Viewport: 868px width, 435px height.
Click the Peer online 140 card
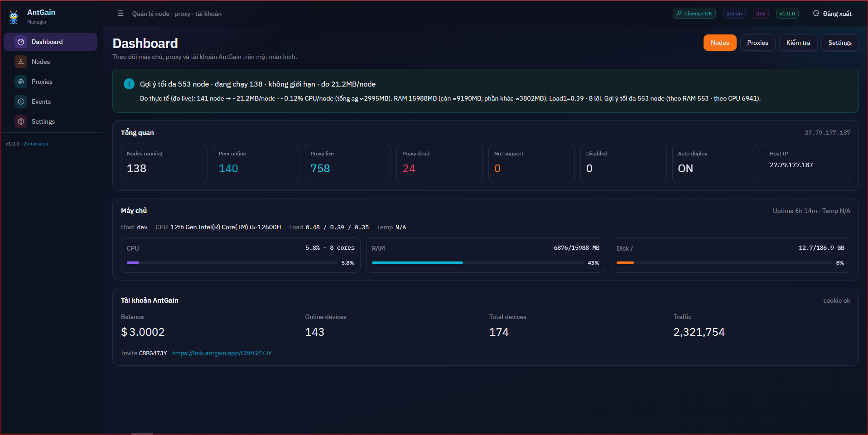coord(256,163)
